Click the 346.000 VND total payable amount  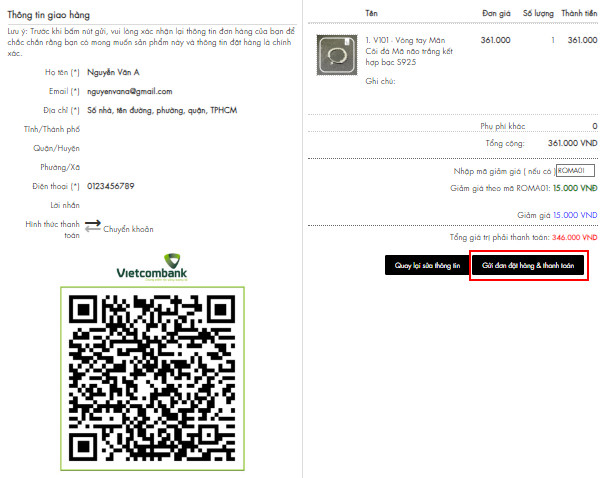(574, 238)
